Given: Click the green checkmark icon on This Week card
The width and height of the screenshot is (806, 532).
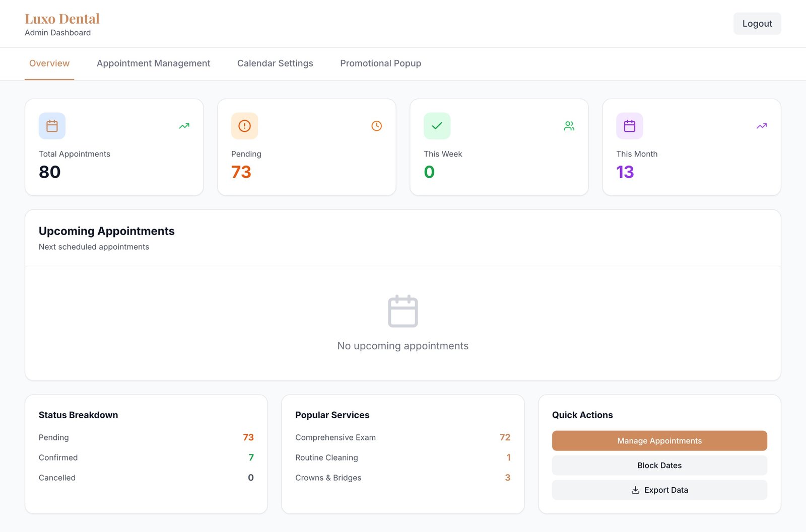Looking at the screenshot, I should pos(437,126).
